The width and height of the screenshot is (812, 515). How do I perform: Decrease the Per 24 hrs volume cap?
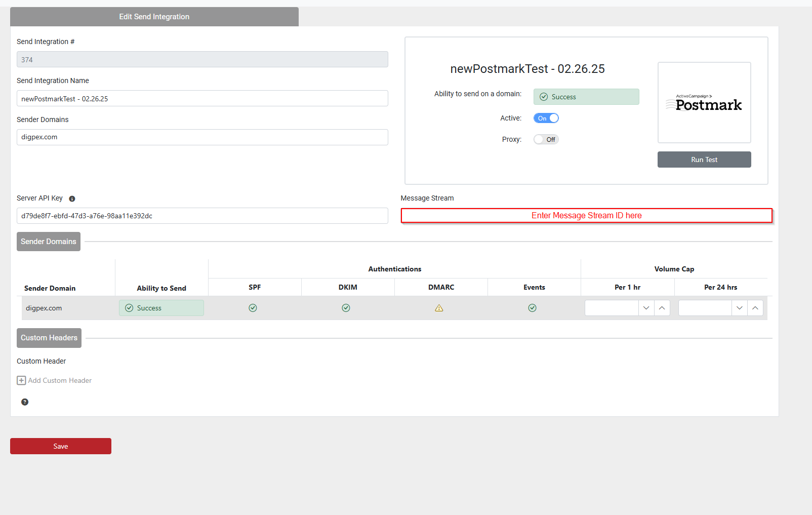pyautogui.click(x=739, y=308)
